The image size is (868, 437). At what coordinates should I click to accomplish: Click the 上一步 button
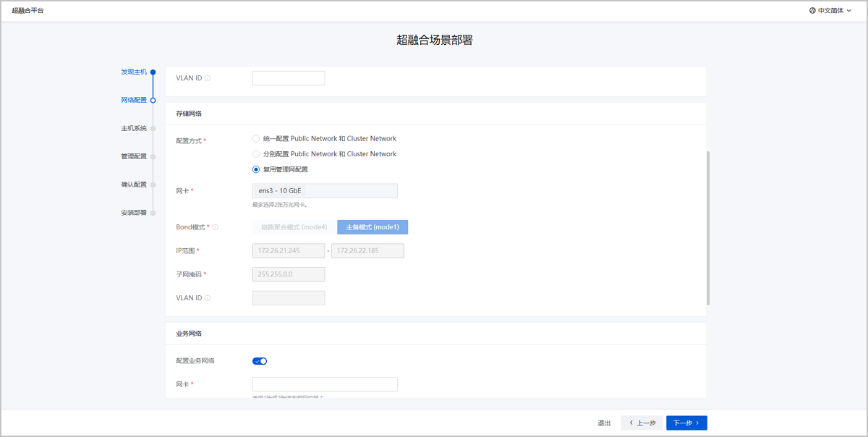[x=642, y=423]
